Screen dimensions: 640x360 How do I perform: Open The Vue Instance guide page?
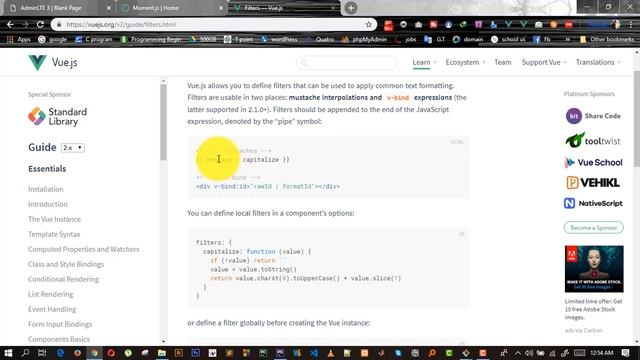54,219
